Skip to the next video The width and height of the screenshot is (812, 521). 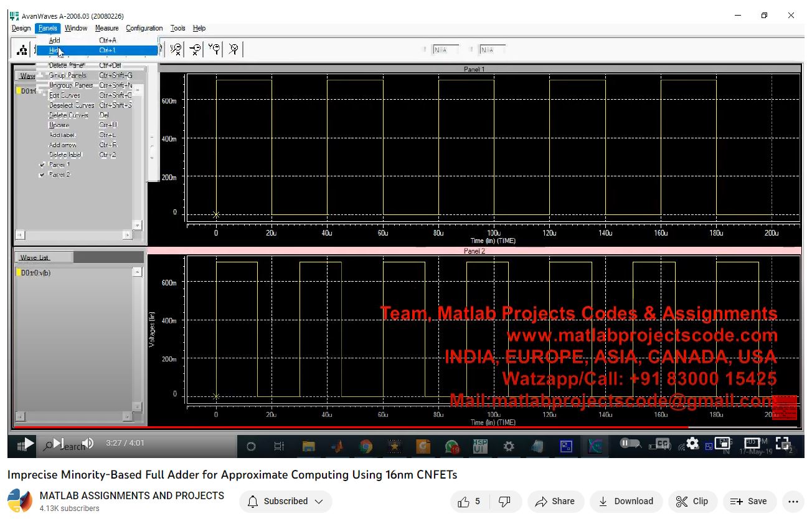pos(58,444)
